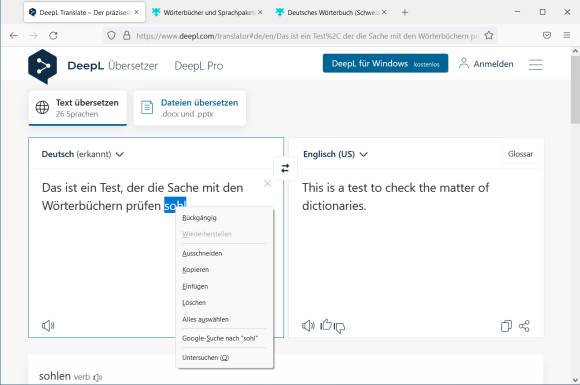Click the browser forward arrow
The width and height of the screenshot is (580, 385).
pyautogui.click(x=34, y=36)
